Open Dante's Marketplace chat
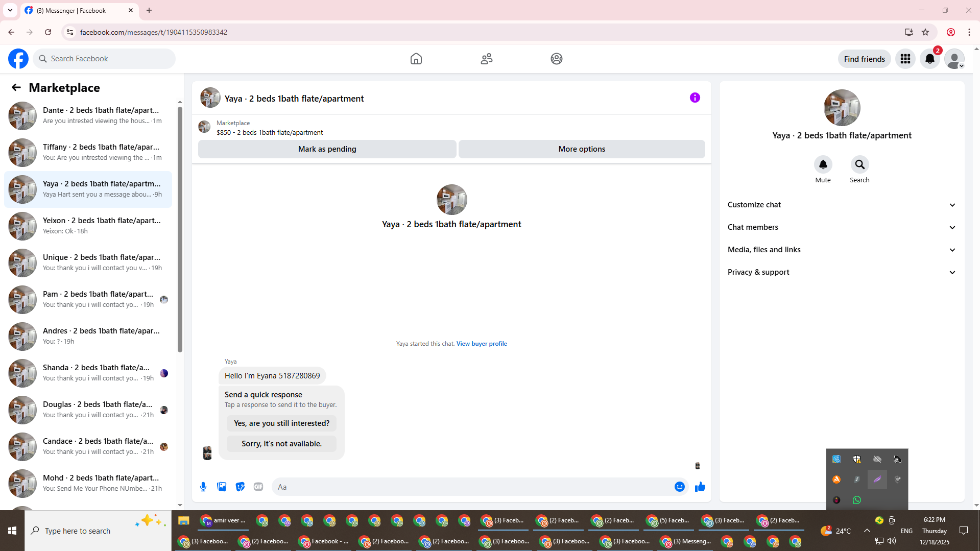The width and height of the screenshot is (980, 551). click(x=88, y=116)
